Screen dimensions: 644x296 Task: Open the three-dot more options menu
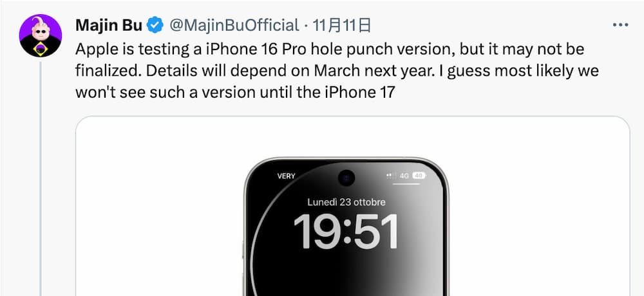620,26
